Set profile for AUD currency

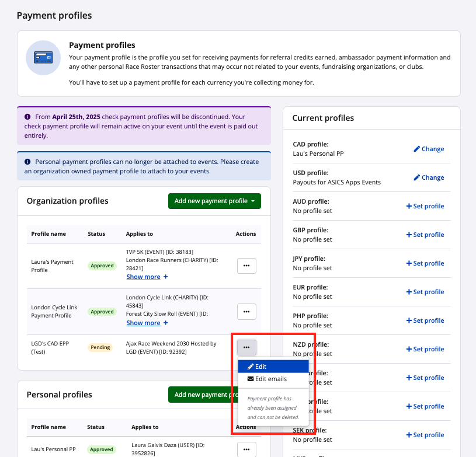(425, 206)
